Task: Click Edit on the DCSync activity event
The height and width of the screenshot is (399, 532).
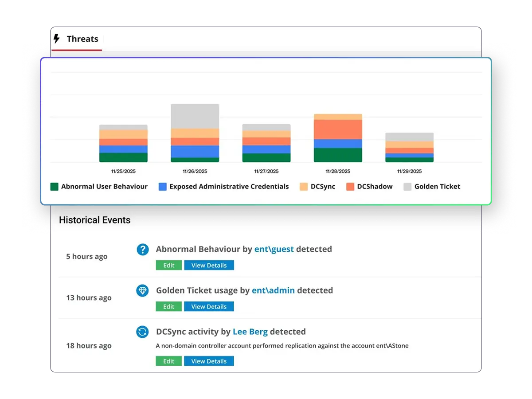Action: click(x=168, y=360)
